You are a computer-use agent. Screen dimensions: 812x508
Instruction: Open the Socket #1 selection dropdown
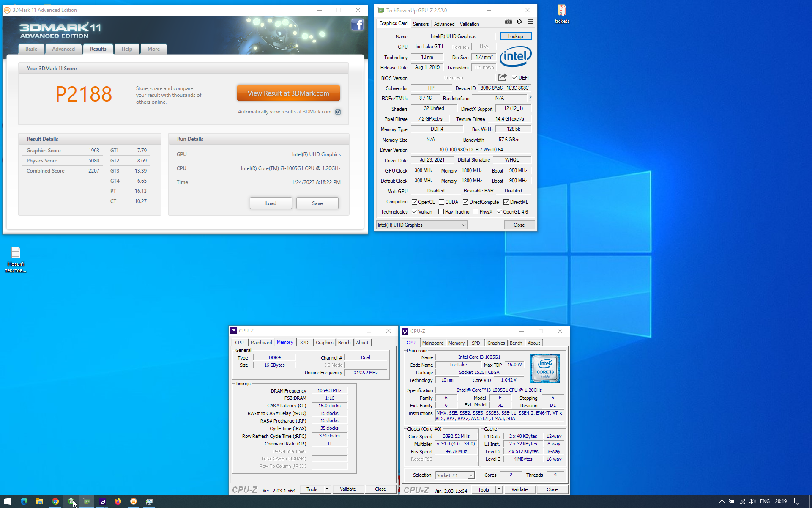tap(455, 475)
